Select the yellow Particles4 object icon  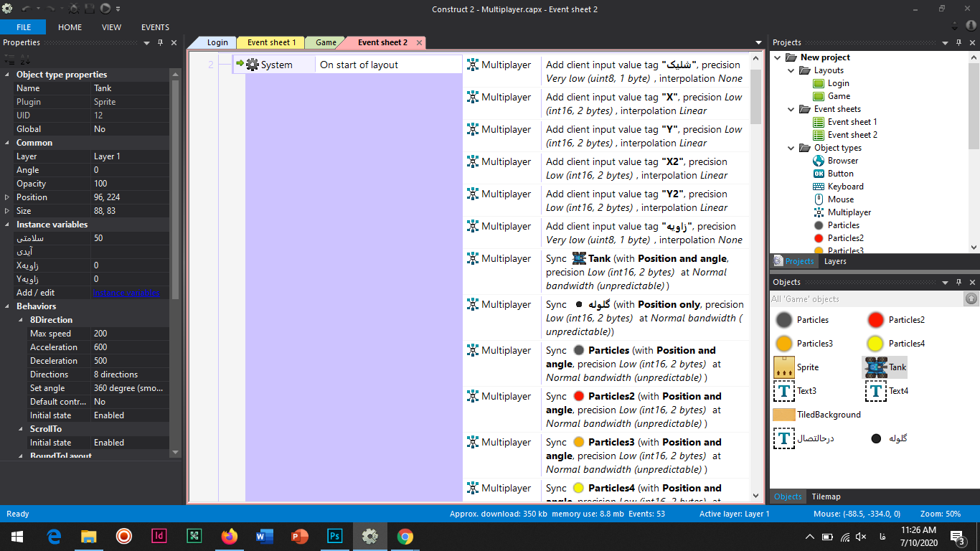875,343
